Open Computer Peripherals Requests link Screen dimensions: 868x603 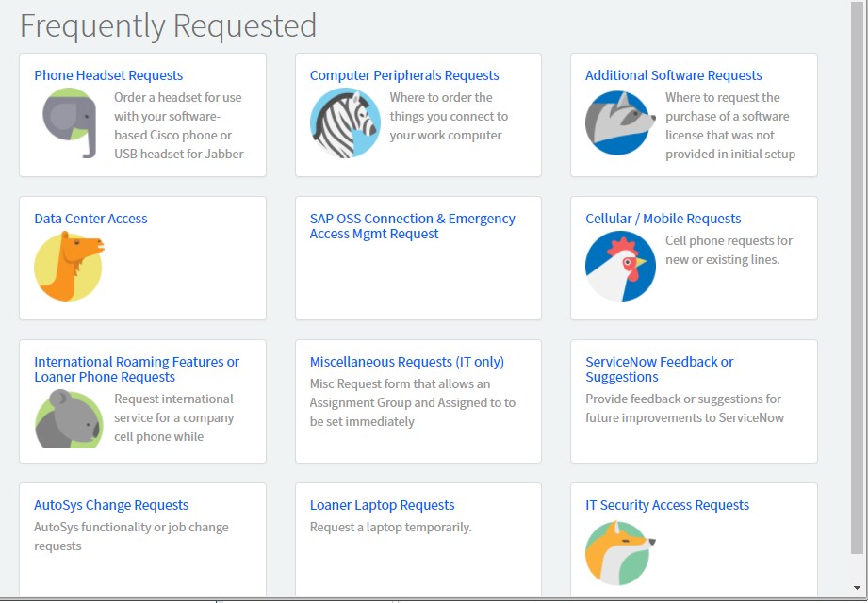coord(404,75)
